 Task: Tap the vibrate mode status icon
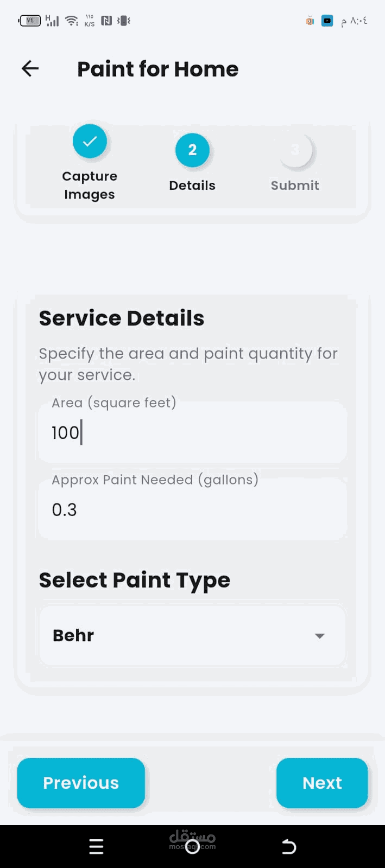(x=124, y=21)
